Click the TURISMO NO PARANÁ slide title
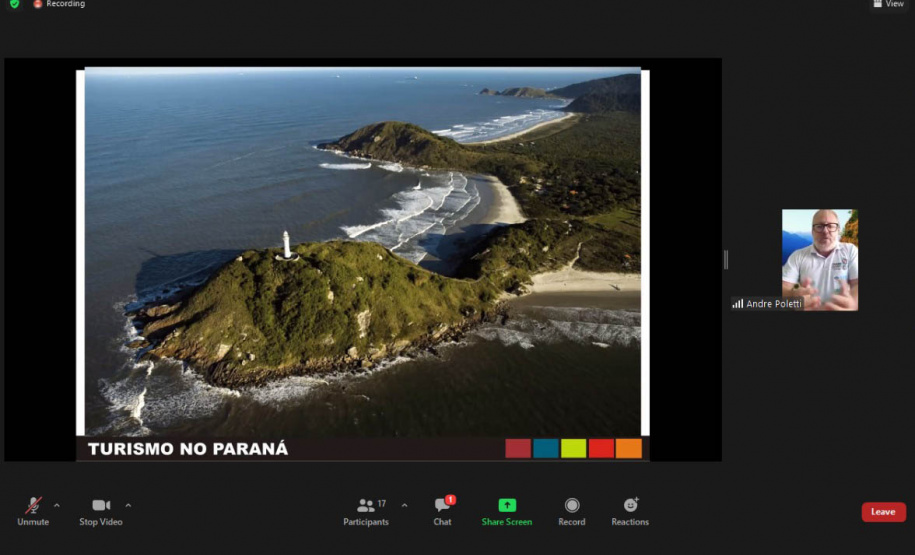 (188, 449)
